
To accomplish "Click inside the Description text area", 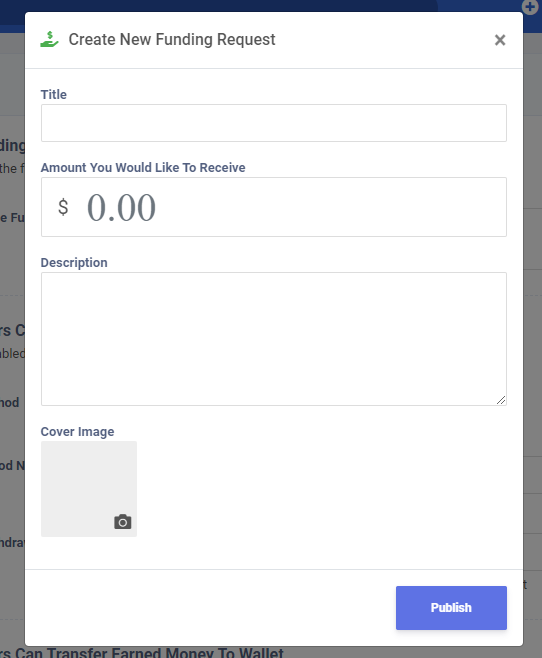I will coord(274,339).
